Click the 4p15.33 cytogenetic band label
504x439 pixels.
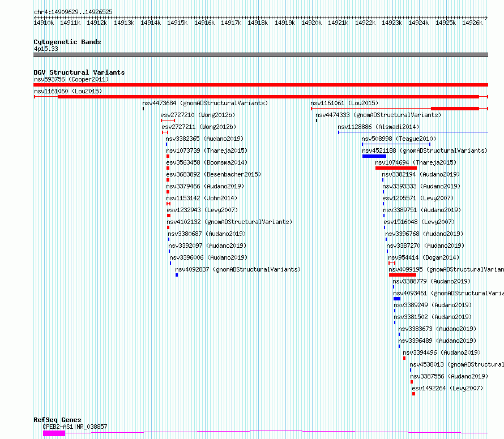pos(46,49)
